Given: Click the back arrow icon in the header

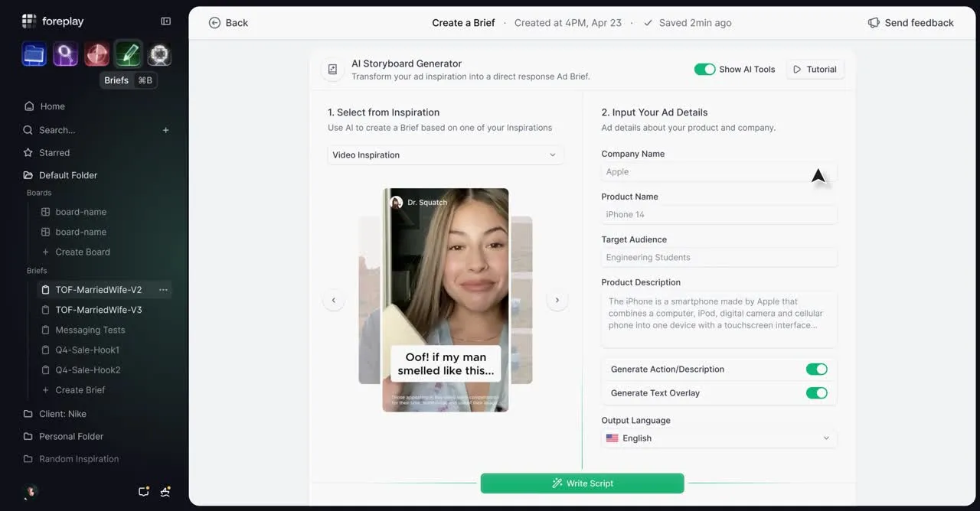Looking at the screenshot, I should click(x=214, y=23).
